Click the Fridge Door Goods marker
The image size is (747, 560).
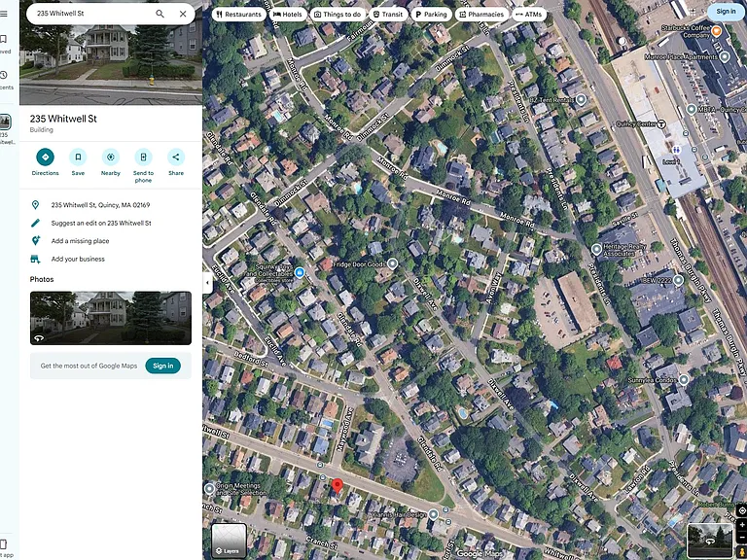coord(393,263)
